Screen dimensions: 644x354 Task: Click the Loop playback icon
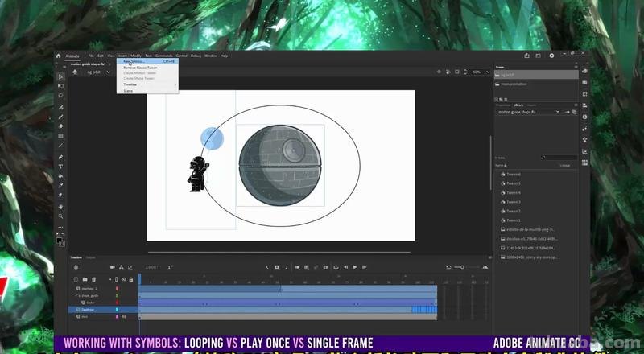pos(336,267)
